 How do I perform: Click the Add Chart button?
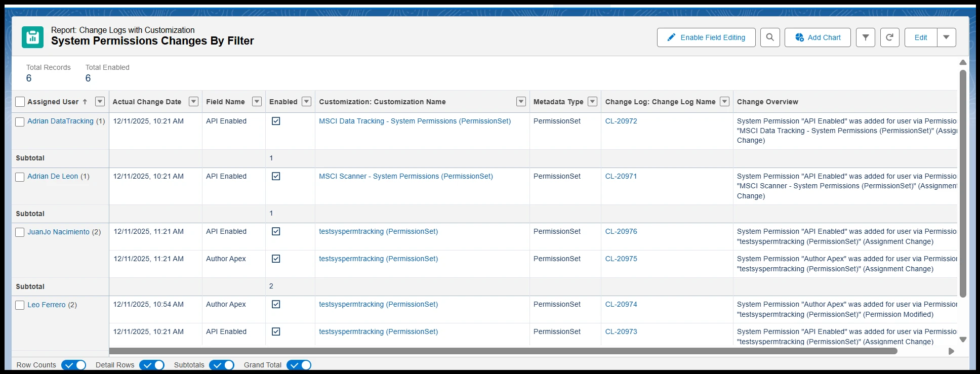[818, 37]
